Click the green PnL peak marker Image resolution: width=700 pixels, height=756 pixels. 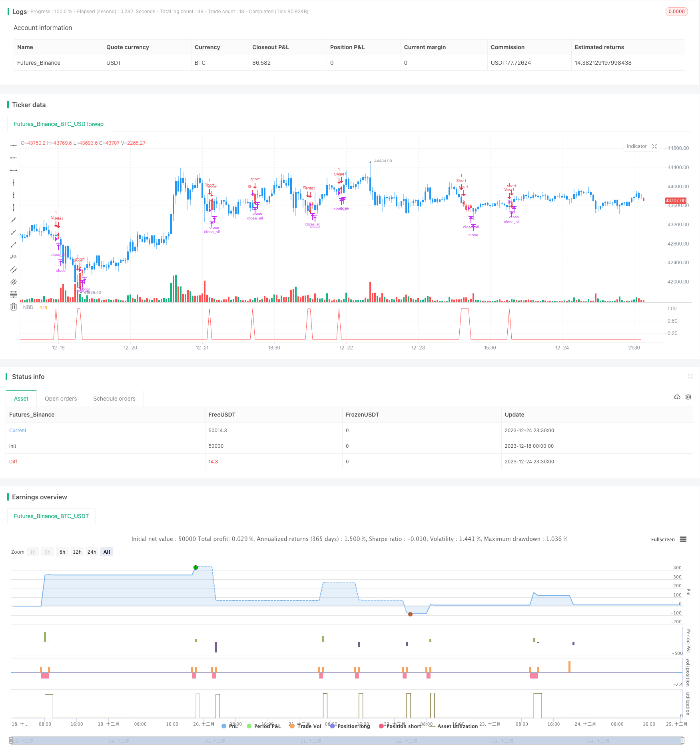195,567
